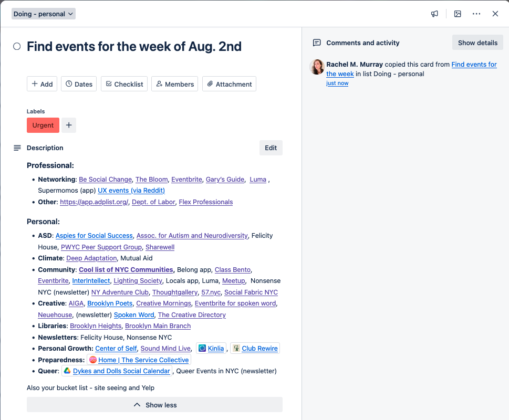Collapse the description with Show less
The width and height of the screenshot is (509, 420).
(x=154, y=405)
